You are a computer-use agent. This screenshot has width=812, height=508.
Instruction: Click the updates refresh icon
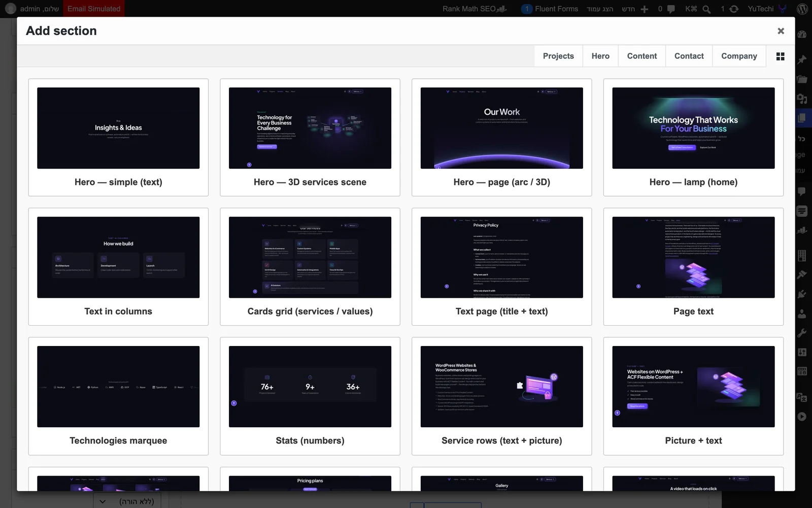(x=733, y=9)
